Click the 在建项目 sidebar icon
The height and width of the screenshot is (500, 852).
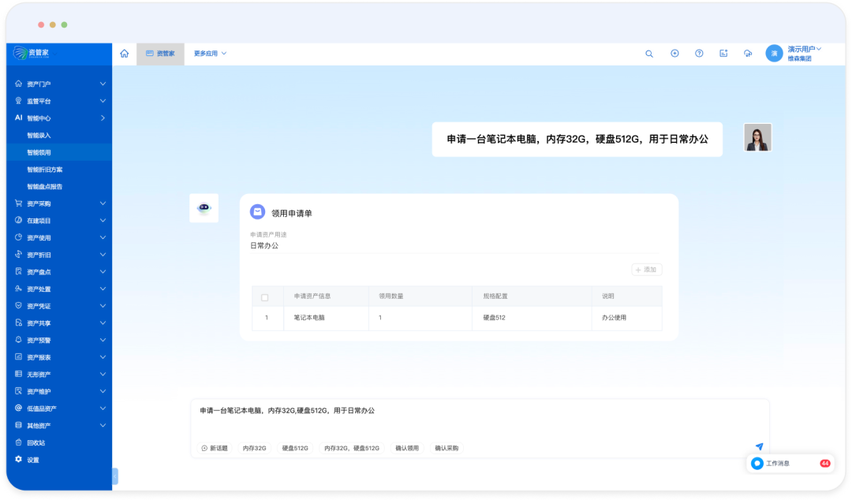pos(18,220)
